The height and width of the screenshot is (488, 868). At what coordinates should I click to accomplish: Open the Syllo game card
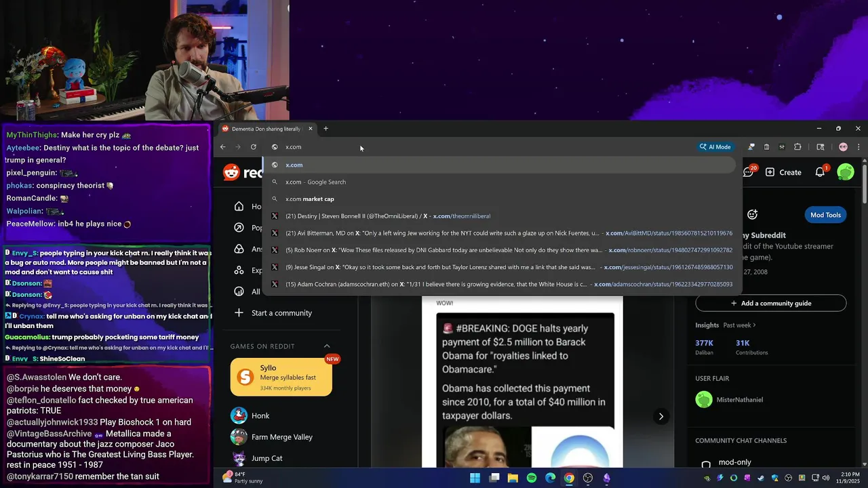(281, 377)
